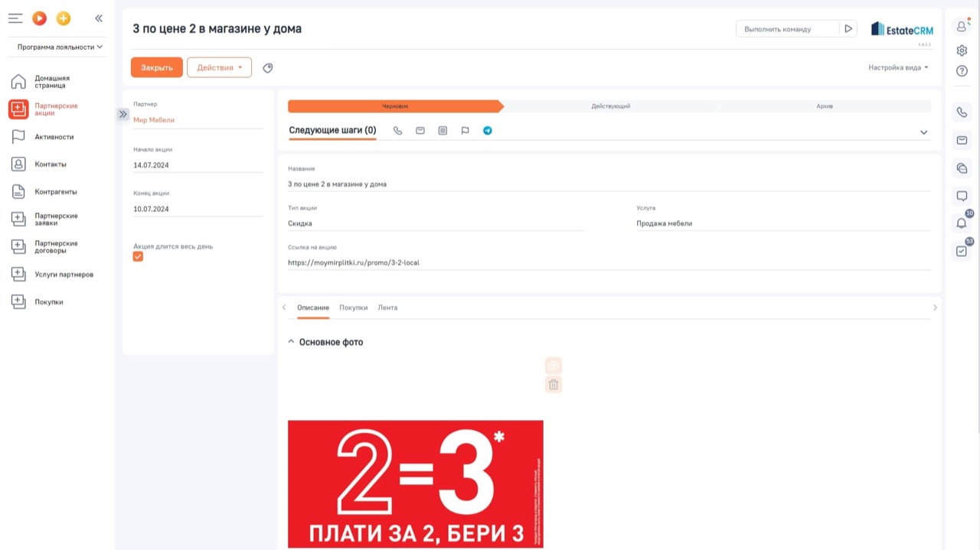Switch to the Описание tab
The height and width of the screenshot is (550, 980).
click(313, 308)
